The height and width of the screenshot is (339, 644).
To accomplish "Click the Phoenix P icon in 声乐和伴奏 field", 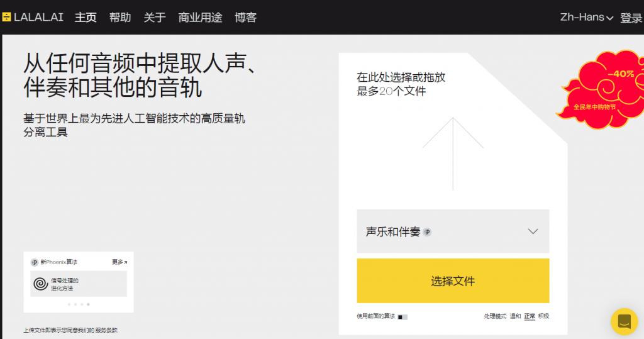I will (427, 232).
